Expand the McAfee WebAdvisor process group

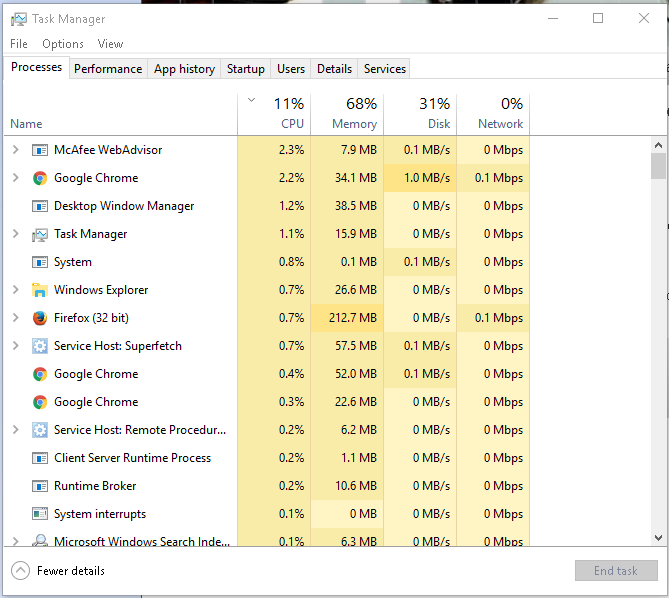(15, 150)
